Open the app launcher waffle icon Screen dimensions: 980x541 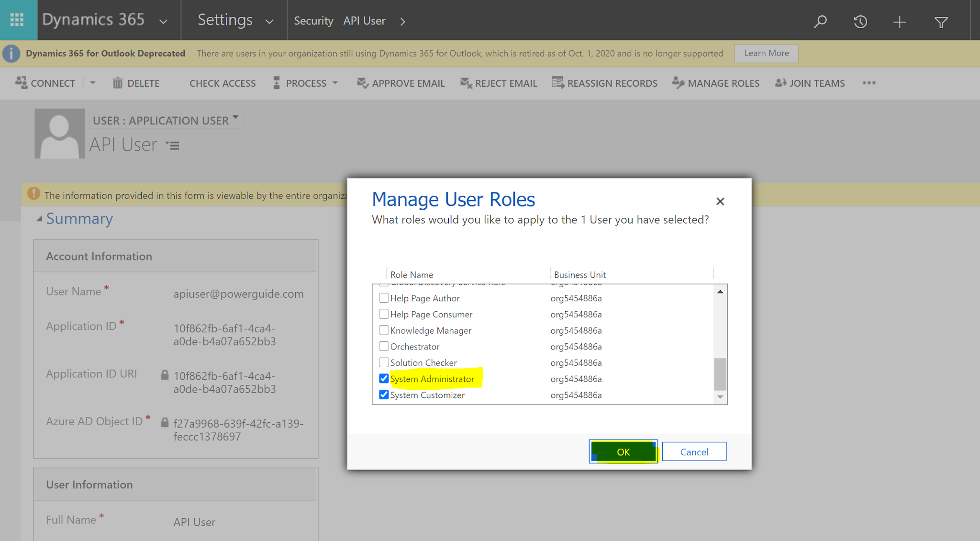pos(17,20)
